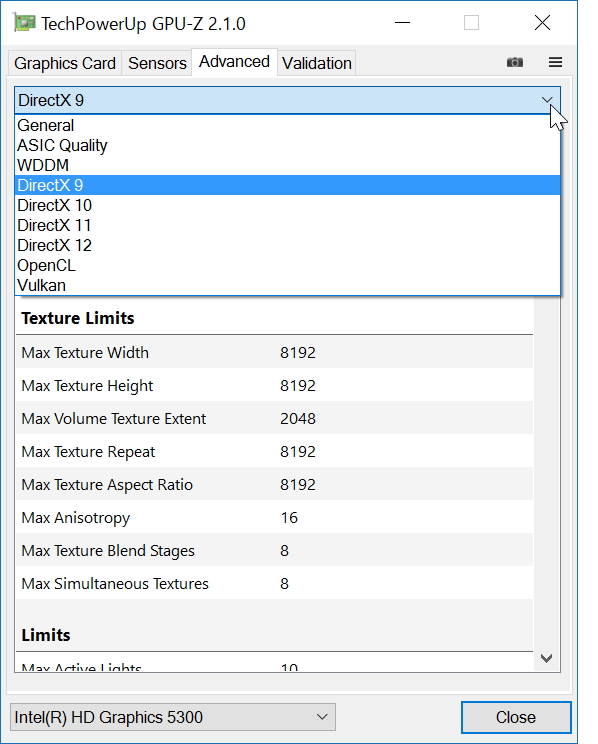598x744 pixels.
Task: Select the Max Volume Texture Extent value 2048
Action: [x=298, y=418]
